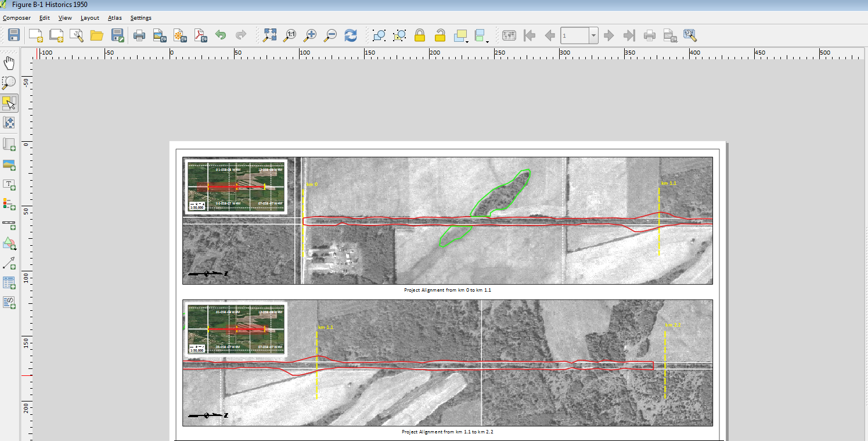
Task: Click the atlas page number field
Action: 574,36
